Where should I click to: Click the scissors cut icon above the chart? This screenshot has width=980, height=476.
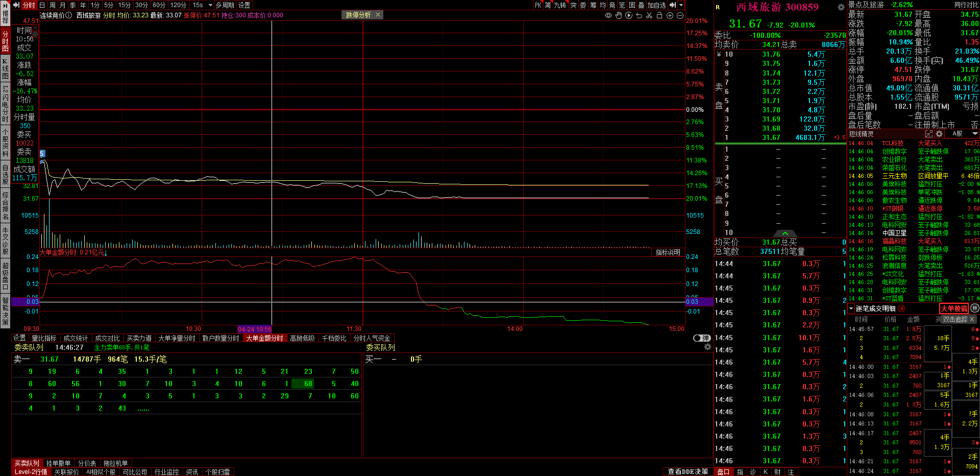649,15
